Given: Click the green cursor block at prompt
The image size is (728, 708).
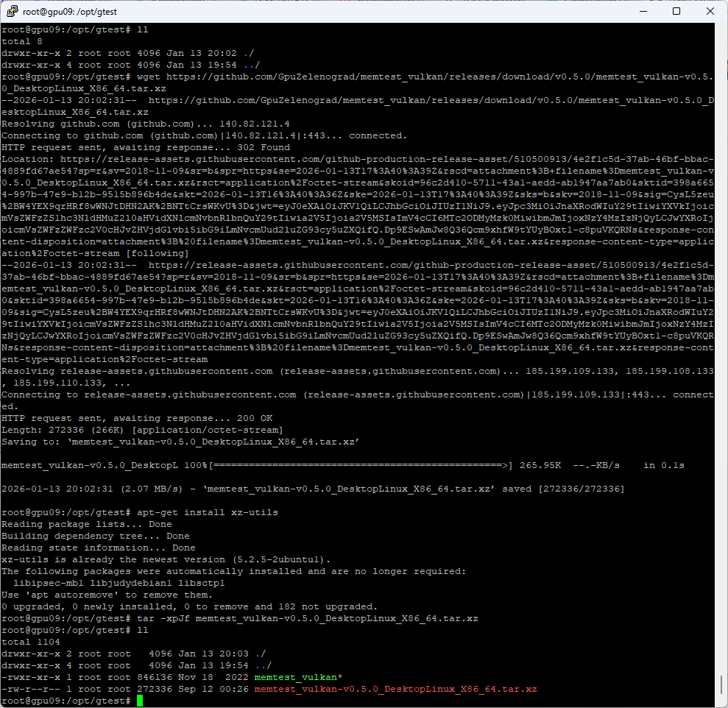Looking at the screenshot, I should (140, 701).
